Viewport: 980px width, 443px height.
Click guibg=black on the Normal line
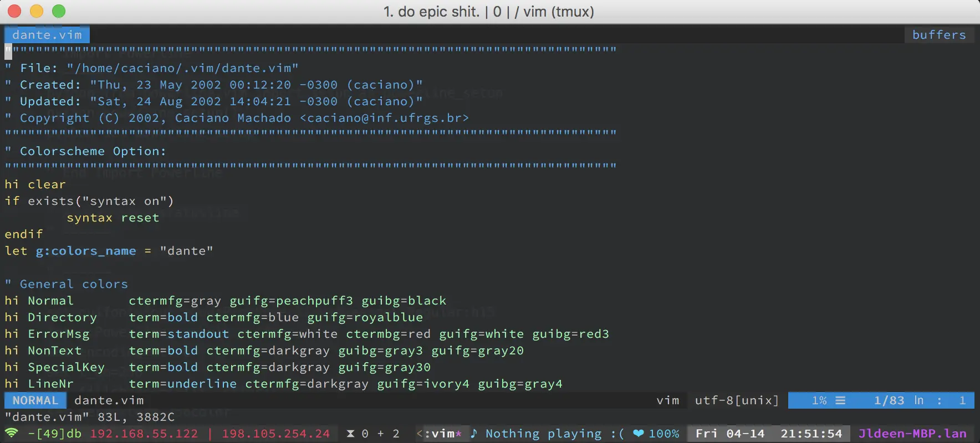click(x=404, y=301)
